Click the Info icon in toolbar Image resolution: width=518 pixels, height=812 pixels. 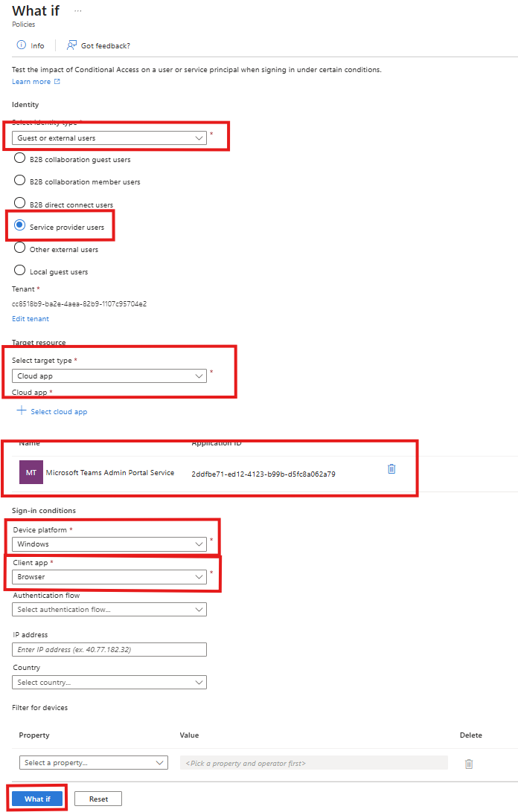[x=21, y=45]
